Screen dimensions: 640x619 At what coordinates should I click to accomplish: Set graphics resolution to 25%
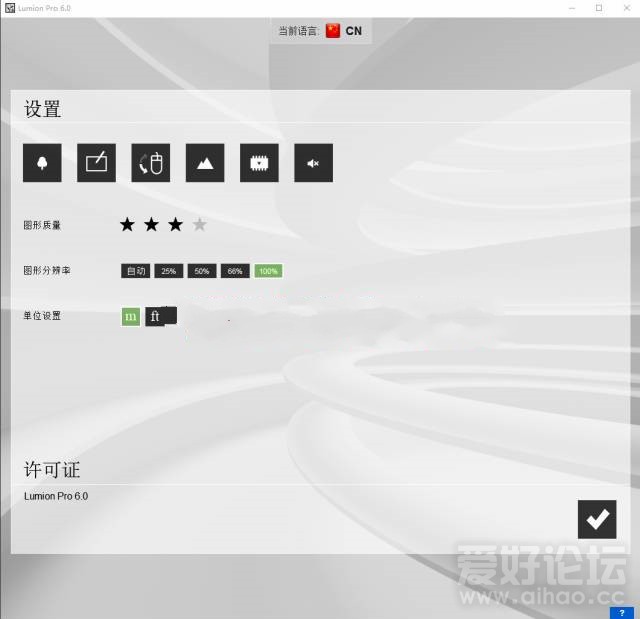[x=168, y=271]
